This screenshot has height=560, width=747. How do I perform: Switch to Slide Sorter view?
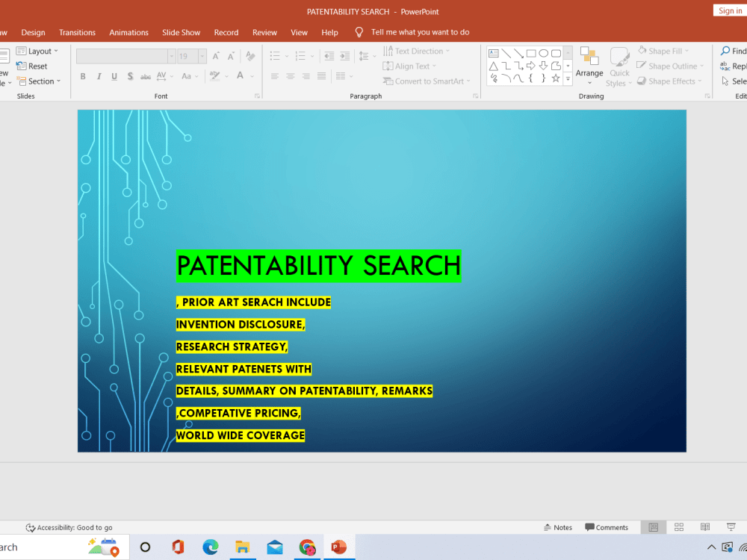tap(679, 527)
